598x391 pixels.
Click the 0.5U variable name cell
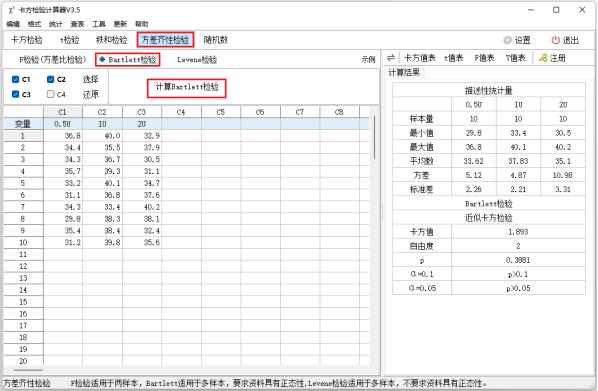click(63, 124)
